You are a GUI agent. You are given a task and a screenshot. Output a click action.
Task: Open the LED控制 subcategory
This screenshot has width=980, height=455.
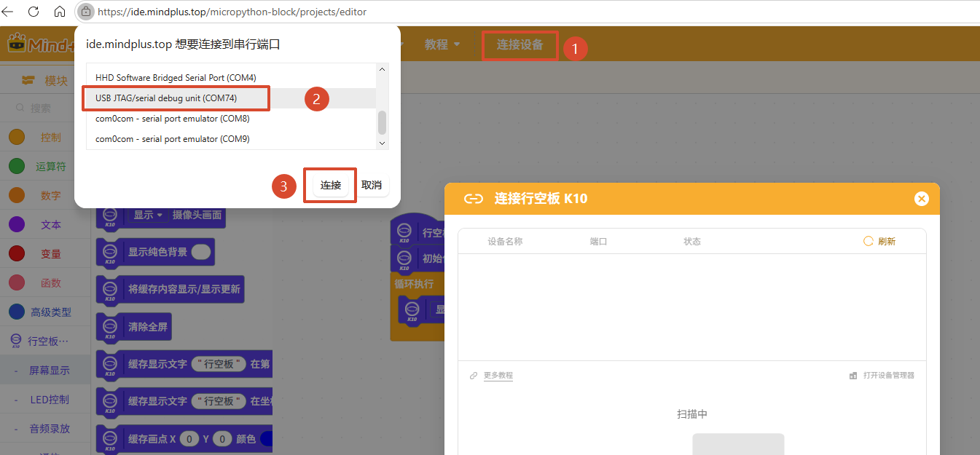pos(45,399)
